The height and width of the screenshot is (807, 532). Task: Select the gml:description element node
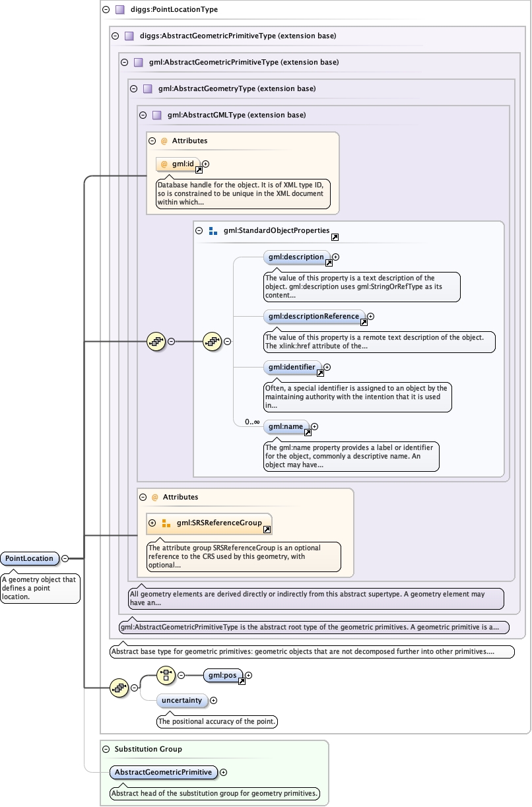[297, 257]
